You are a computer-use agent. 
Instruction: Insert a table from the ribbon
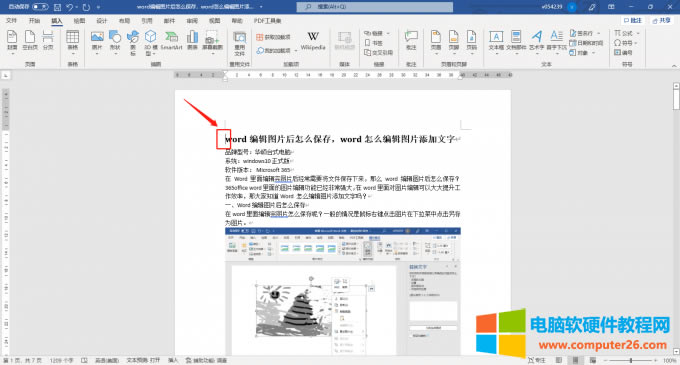tap(72, 42)
